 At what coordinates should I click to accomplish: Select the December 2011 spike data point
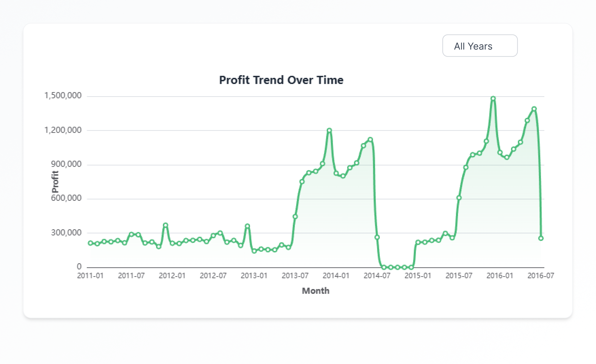pos(165,225)
